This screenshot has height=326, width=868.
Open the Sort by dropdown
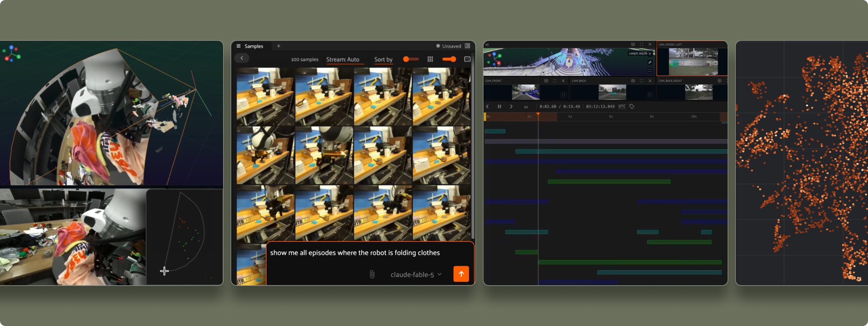click(x=383, y=59)
